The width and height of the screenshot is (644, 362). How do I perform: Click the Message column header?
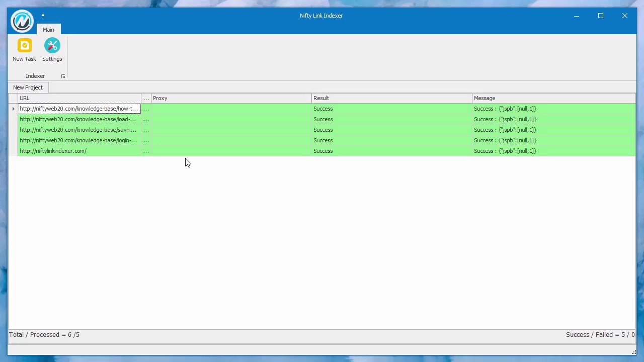[x=553, y=98]
